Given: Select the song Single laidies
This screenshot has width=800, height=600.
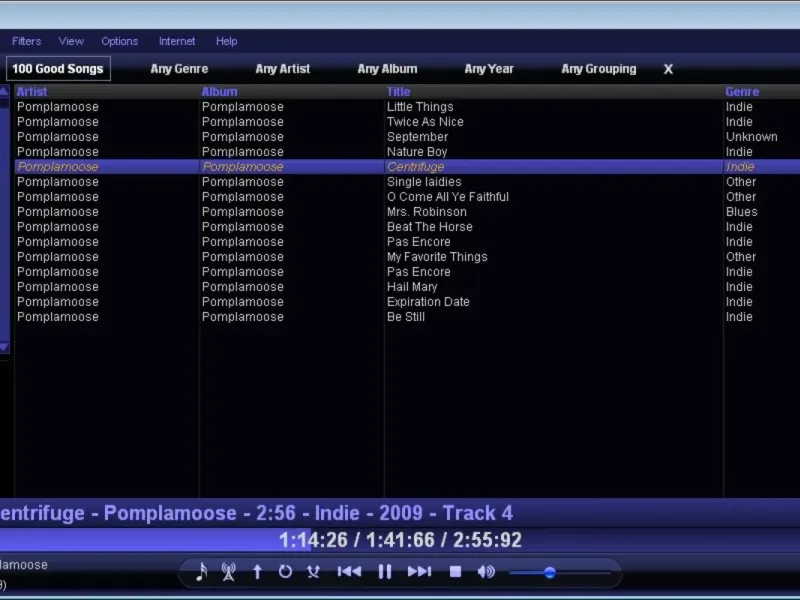Looking at the screenshot, I should (424, 182).
